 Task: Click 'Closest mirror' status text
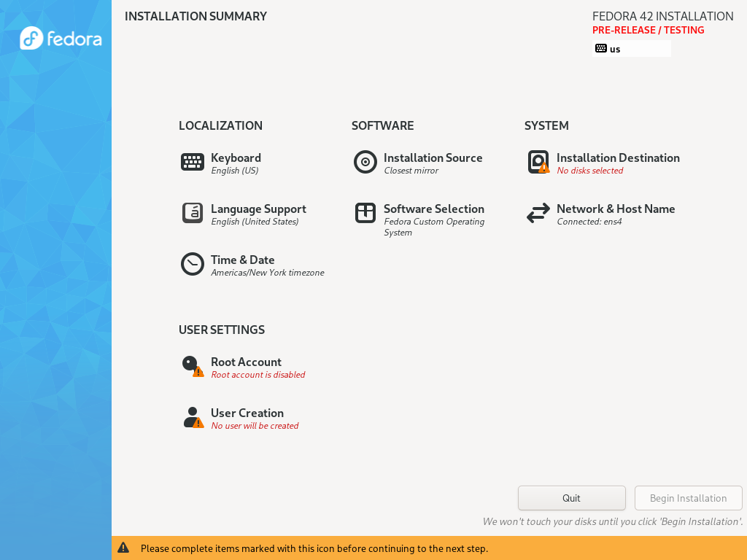coord(411,171)
